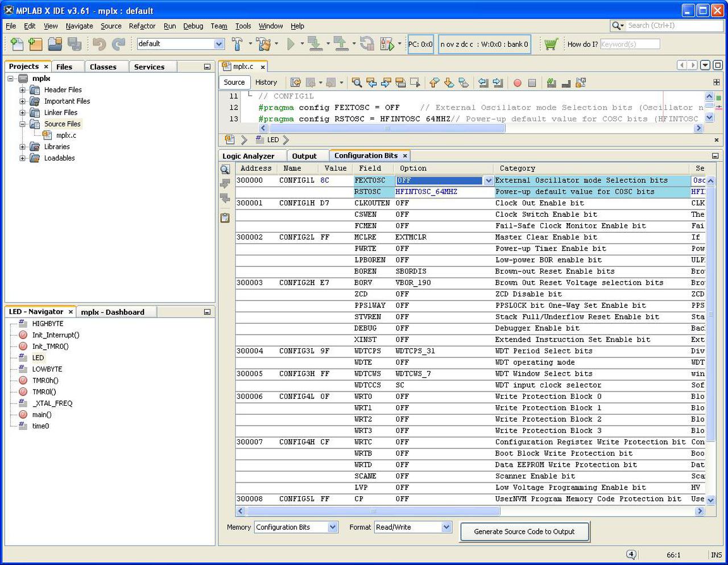Open the Debug menu
This screenshot has width=728, height=565.
[x=193, y=26]
